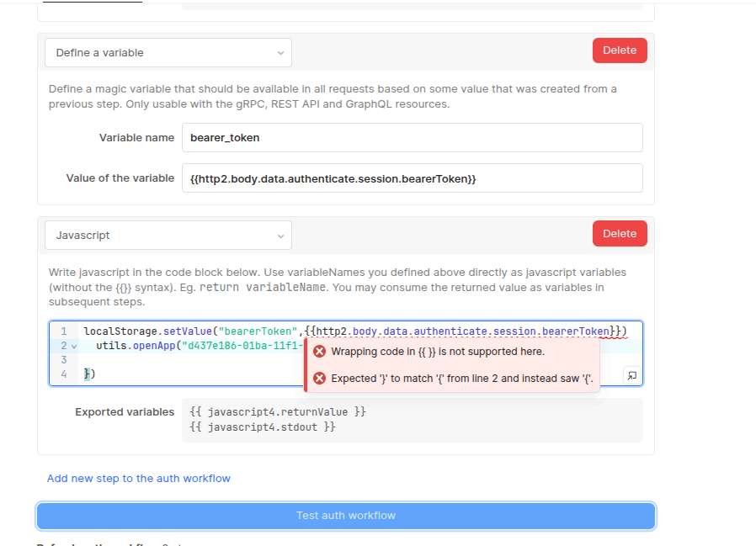Click the javascript4.stdout exported variable
Viewport: 756px width, 546px height.
click(263, 427)
